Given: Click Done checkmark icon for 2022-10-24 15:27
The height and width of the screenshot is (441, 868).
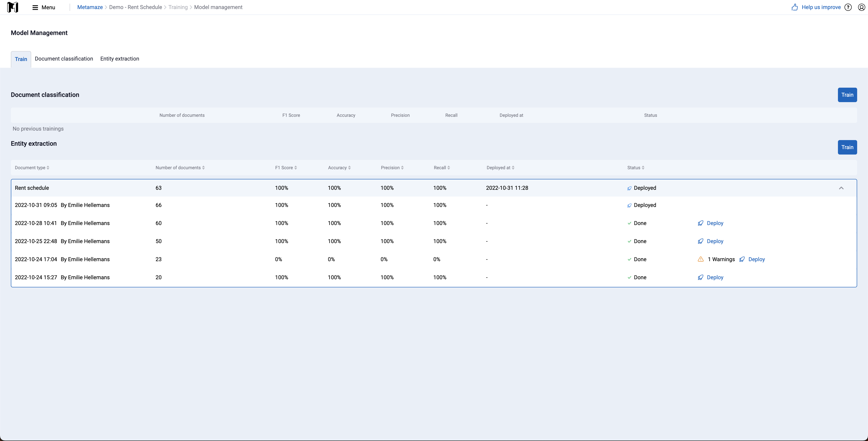Looking at the screenshot, I should [x=629, y=277].
